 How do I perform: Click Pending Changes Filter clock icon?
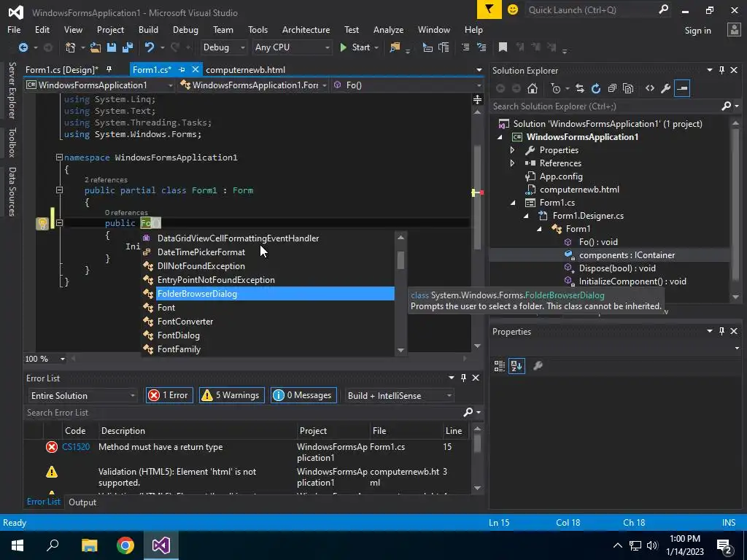pyautogui.click(x=556, y=88)
